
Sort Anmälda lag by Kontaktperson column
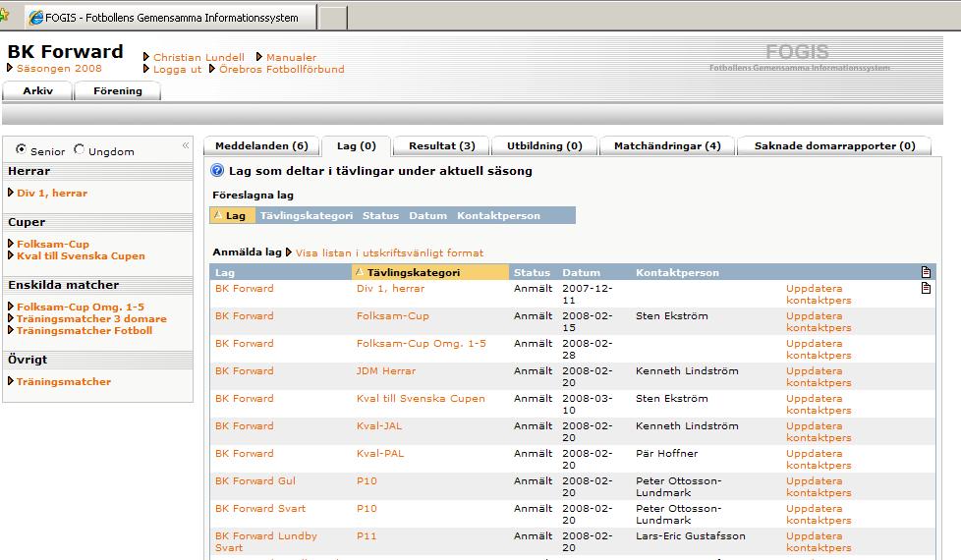677,273
